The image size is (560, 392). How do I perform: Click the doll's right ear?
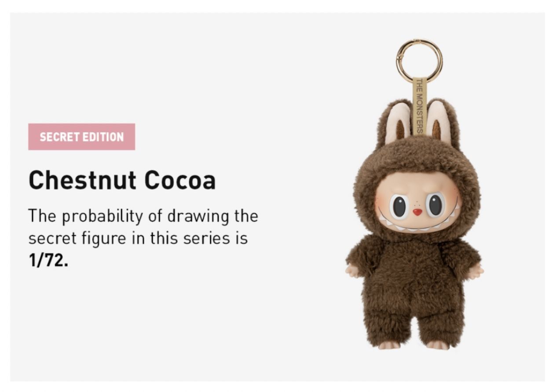[x=439, y=122]
